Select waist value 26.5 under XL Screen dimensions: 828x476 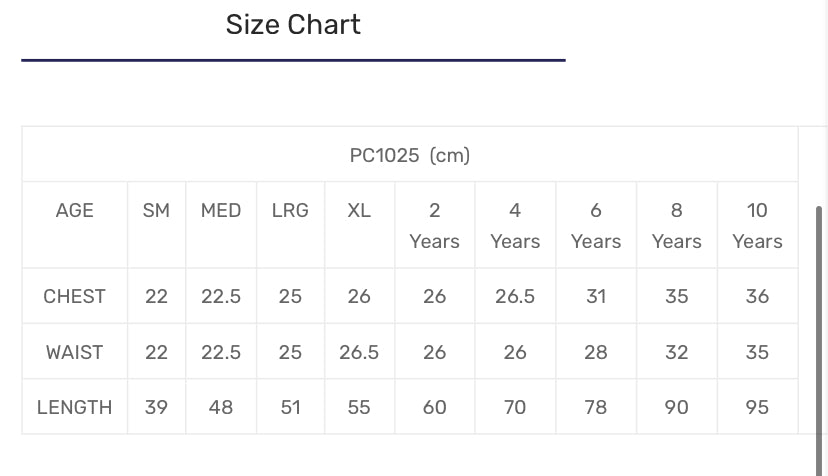359,352
